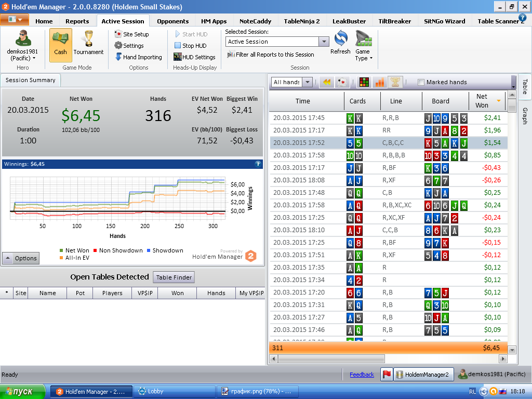532x399 pixels.
Task: Click the Refresh session icon
Action: 341,42
